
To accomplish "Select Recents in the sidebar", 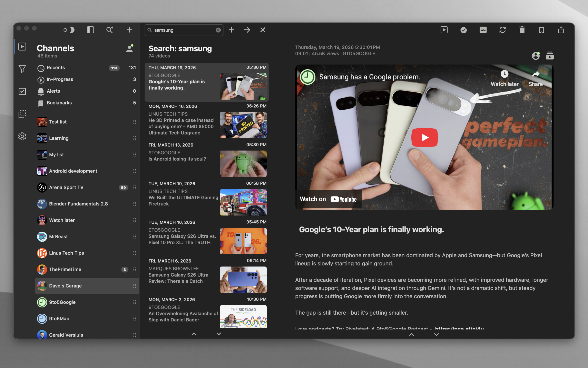I will (87, 68).
